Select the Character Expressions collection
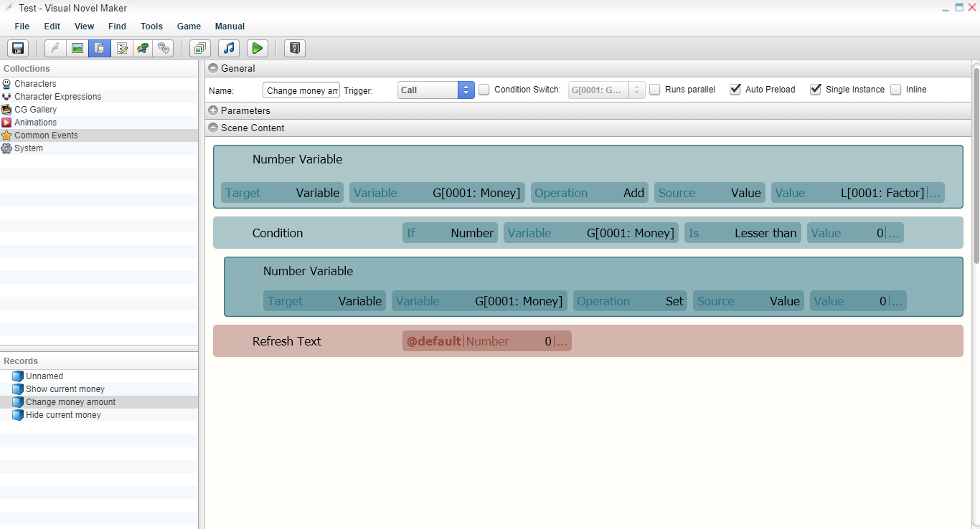The image size is (980, 529). (x=57, y=97)
